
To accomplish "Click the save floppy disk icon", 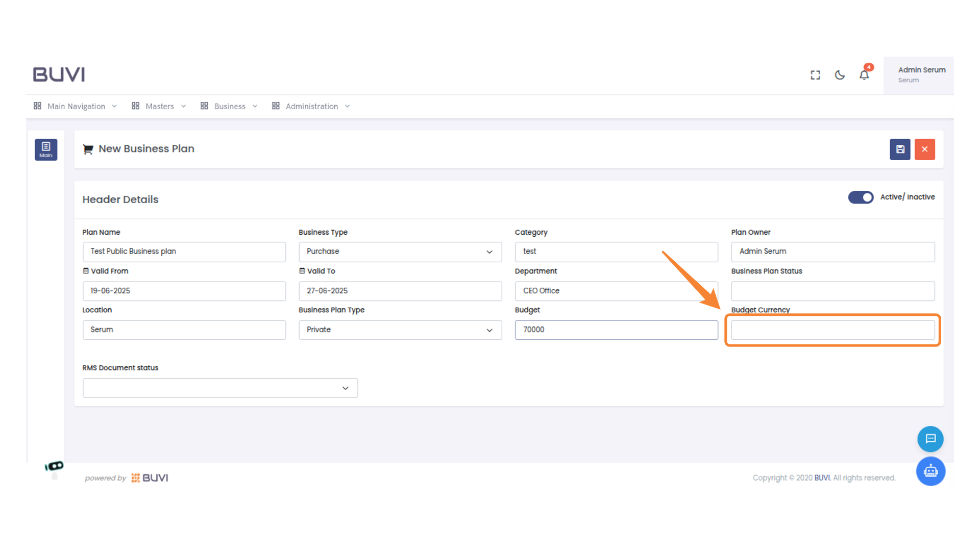I will click(900, 149).
